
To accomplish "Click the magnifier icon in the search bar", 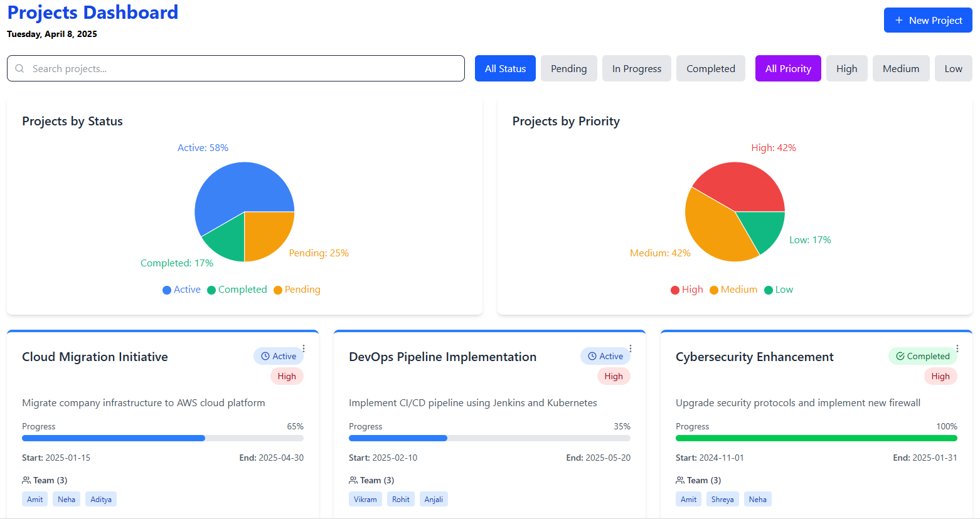I will tap(19, 68).
